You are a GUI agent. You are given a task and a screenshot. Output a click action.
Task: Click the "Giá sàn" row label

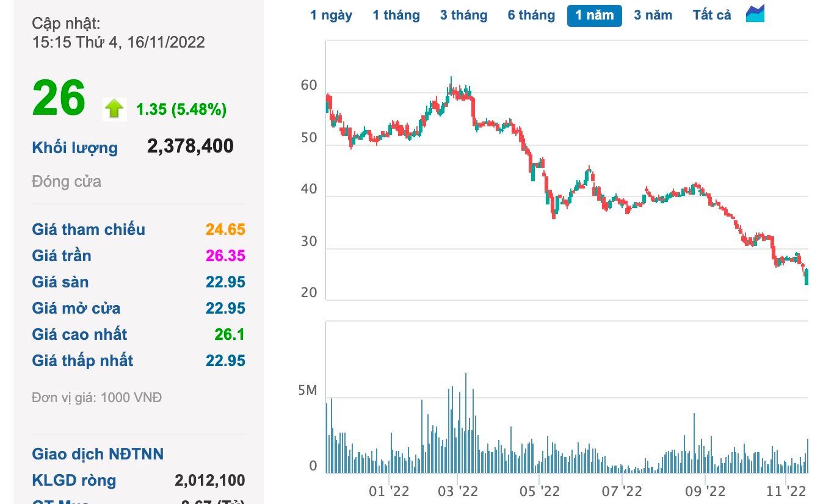click(x=60, y=282)
